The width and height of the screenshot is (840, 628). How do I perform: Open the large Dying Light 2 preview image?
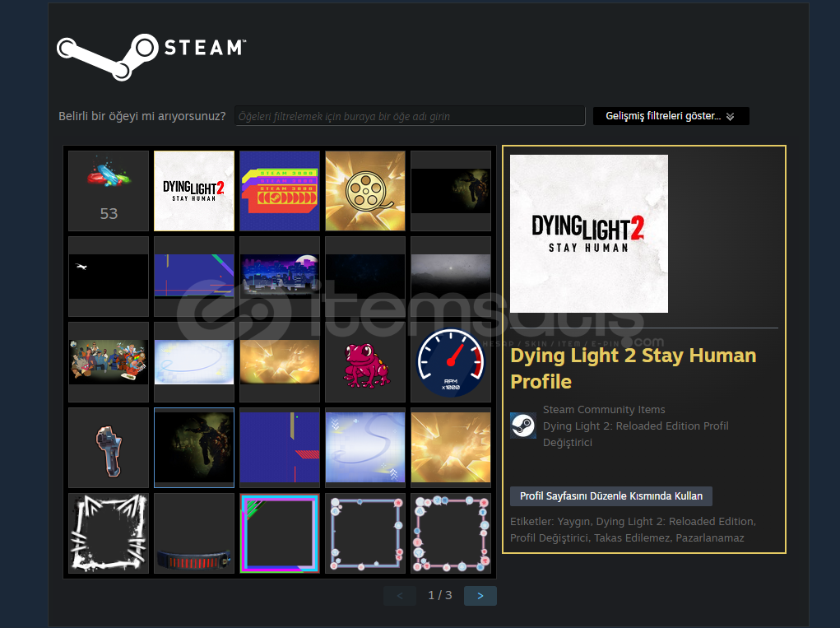point(588,234)
